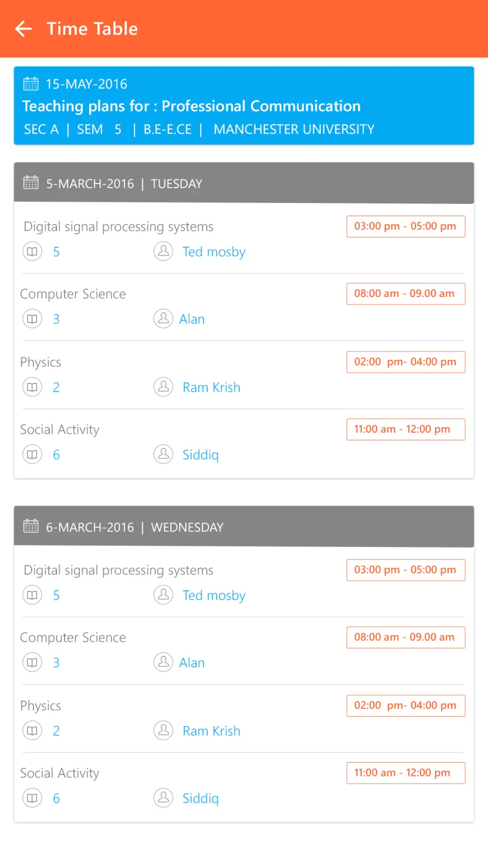Click Wednesday's 02:00 pm - 04:00 pm time slot

click(x=405, y=705)
